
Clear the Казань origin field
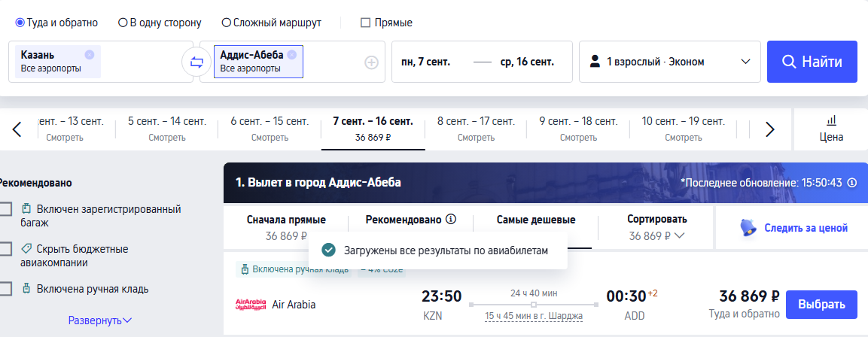[90, 54]
